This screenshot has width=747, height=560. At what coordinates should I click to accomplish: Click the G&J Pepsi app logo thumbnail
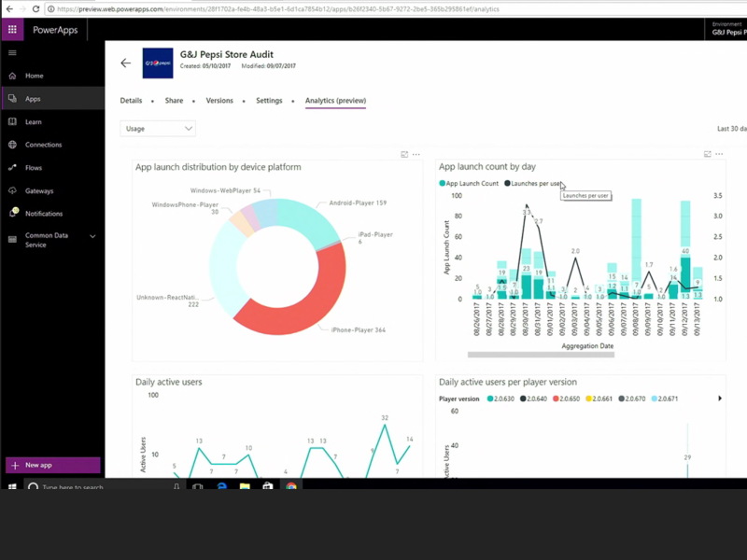(158, 63)
